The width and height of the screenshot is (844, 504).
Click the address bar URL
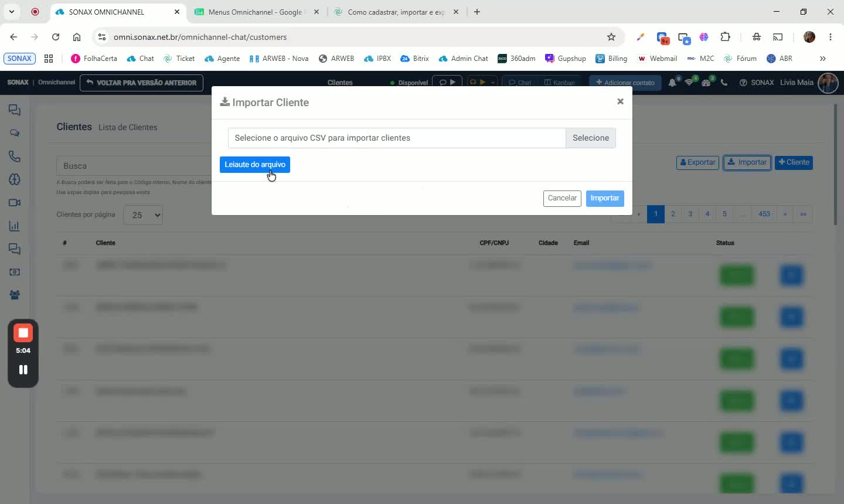click(x=200, y=37)
